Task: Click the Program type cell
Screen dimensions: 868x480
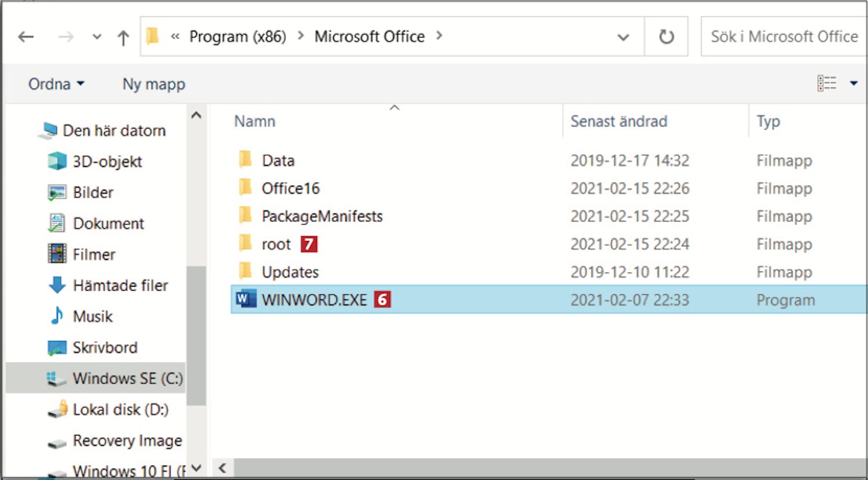Action: [785, 300]
